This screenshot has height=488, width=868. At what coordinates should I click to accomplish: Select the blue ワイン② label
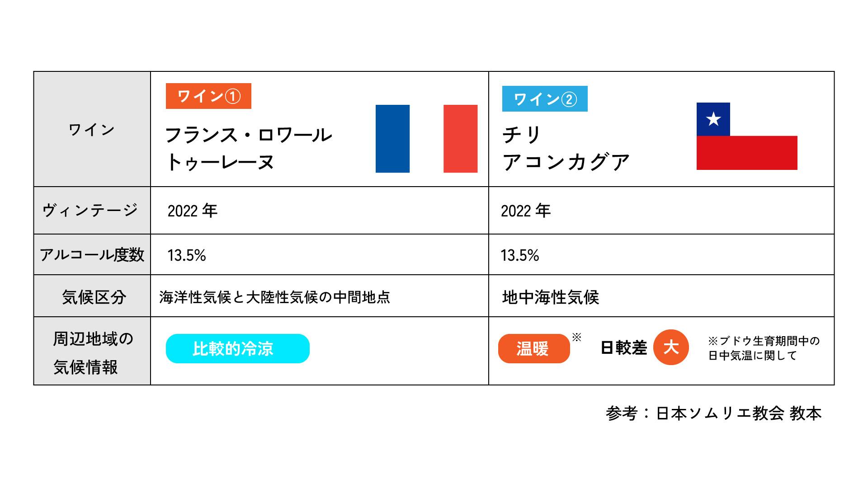click(545, 99)
